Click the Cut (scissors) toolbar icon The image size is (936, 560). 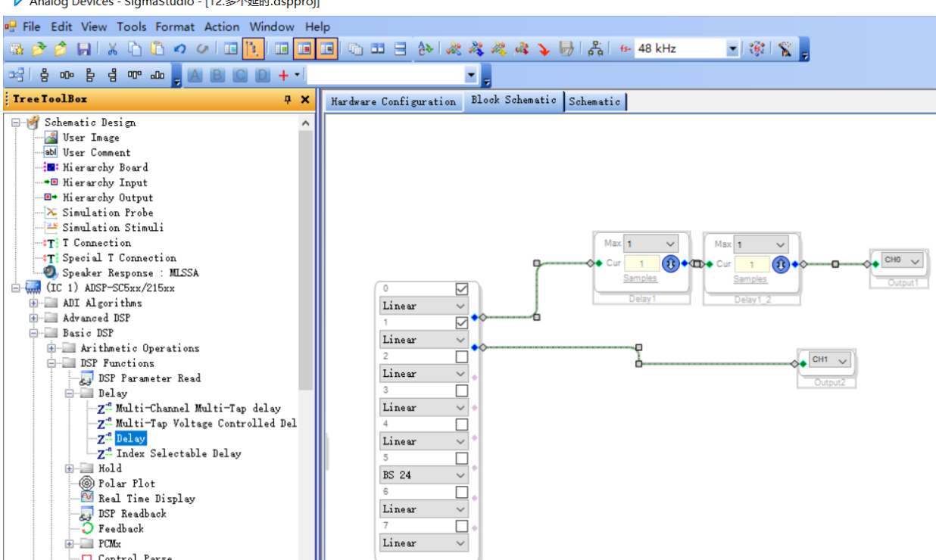(112, 49)
